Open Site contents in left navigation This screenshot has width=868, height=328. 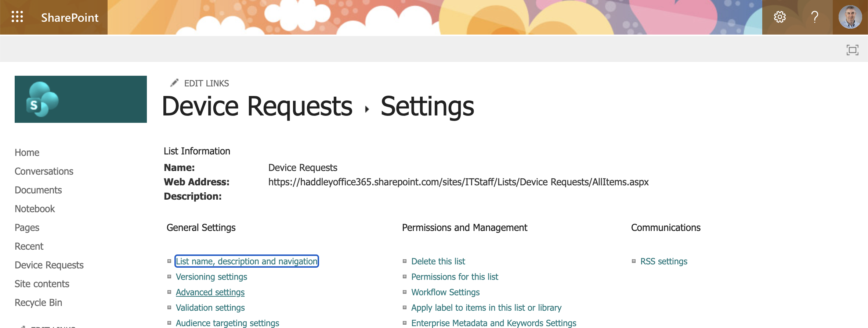click(42, 284)
